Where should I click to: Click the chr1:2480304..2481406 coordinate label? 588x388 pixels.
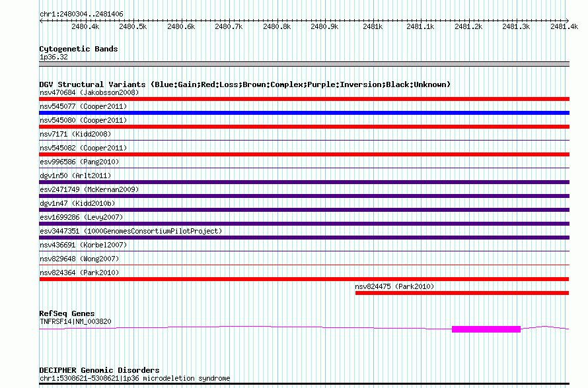81,14
